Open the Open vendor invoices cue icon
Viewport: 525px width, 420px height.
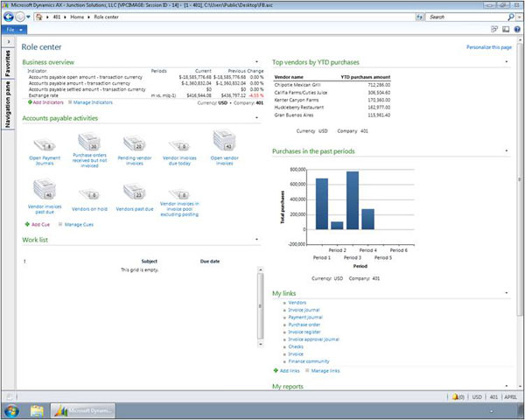224,140
